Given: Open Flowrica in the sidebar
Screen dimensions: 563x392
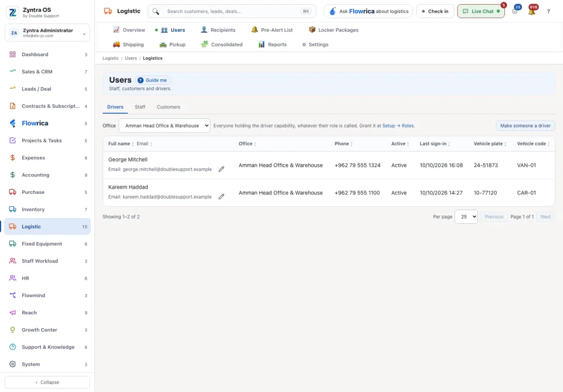Looking at the screenshot, I should click(x=48, y=124).
